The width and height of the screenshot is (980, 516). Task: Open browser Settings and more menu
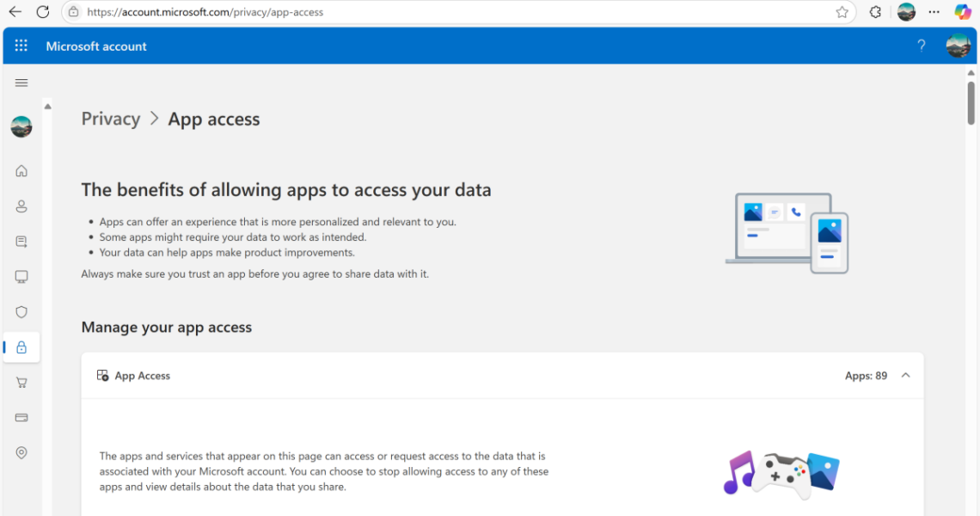[x=934, y=12]
